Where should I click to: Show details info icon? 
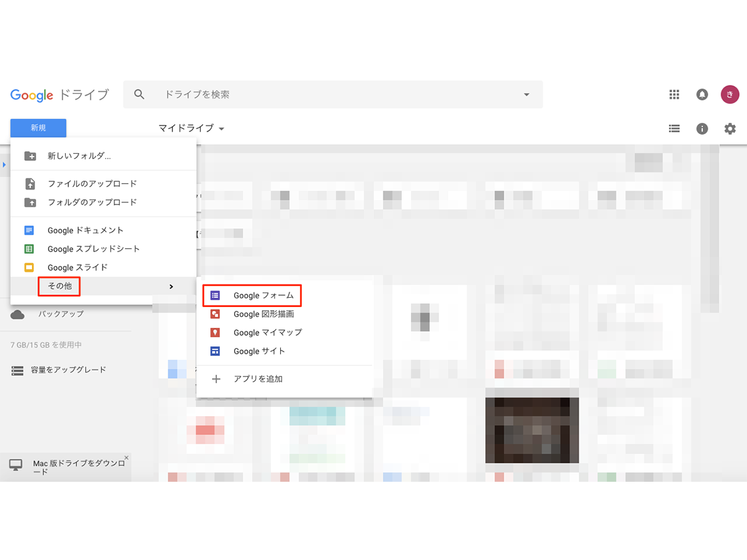point(702,128)
